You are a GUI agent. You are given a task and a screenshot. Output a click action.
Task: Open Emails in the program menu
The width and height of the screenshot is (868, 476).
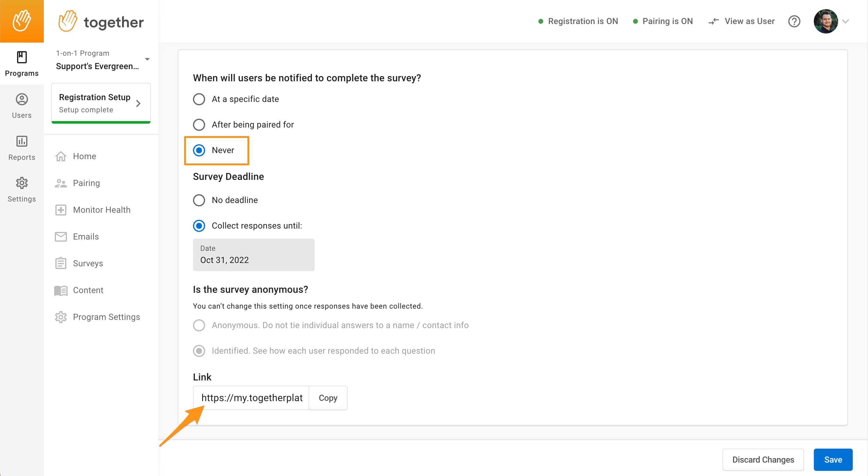pyautogui.click(x=86, y=236)
